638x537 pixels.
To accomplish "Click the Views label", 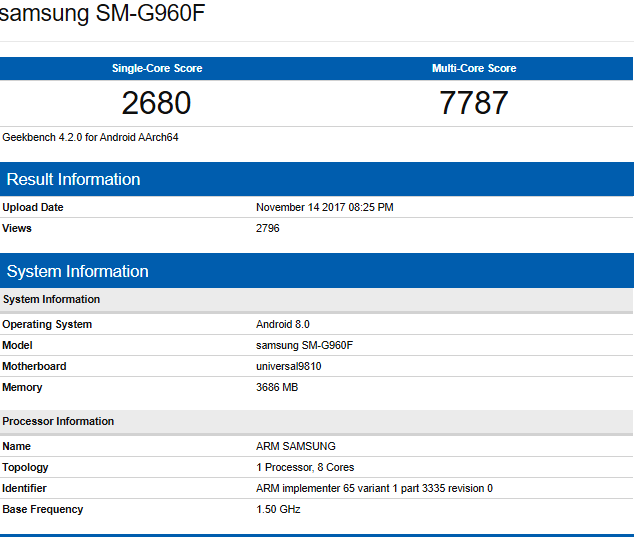I will [17, 228].
